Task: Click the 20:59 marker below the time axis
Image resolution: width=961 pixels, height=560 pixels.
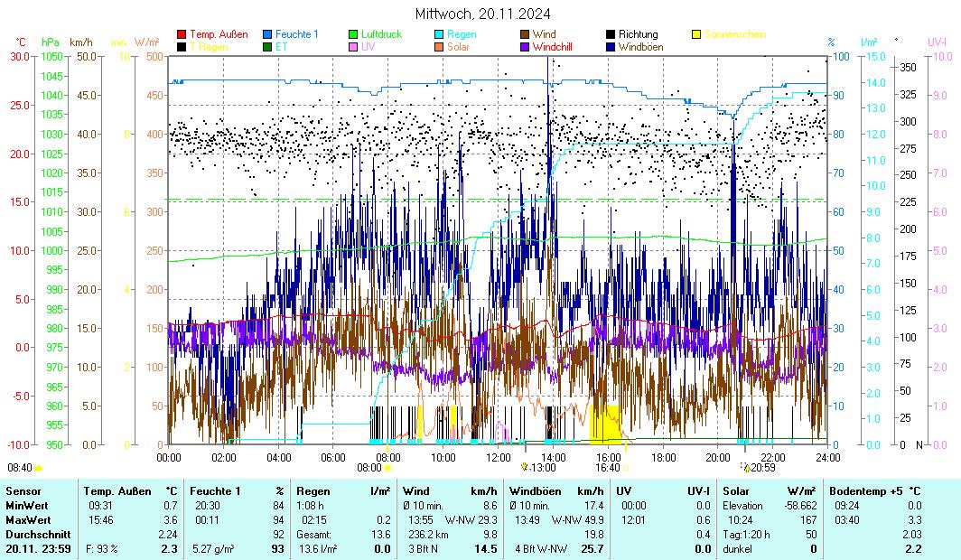Action: click(760, 467)
